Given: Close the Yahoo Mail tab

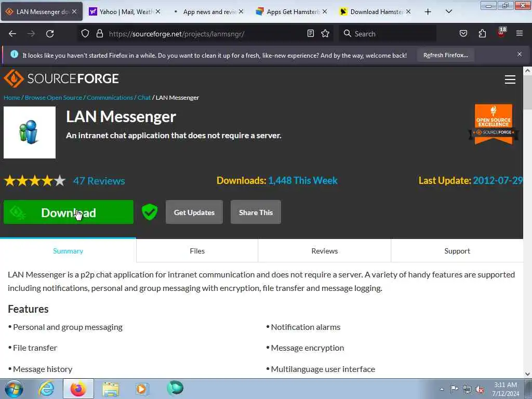Looking at the screenshot, I should coord(158,11).
